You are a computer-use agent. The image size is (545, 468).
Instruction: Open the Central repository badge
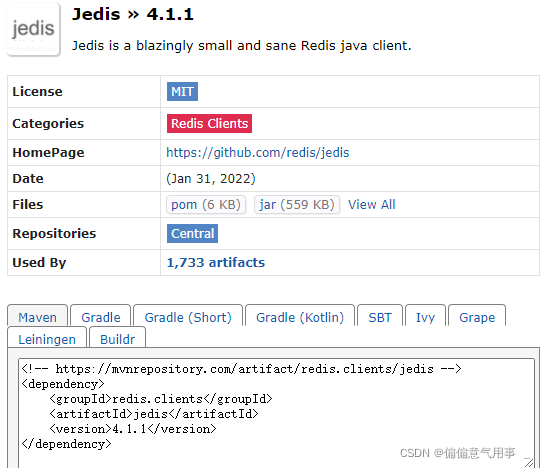192,233
